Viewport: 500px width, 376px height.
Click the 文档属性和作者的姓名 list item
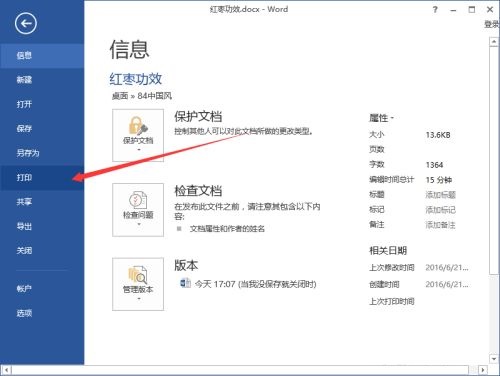227,229
